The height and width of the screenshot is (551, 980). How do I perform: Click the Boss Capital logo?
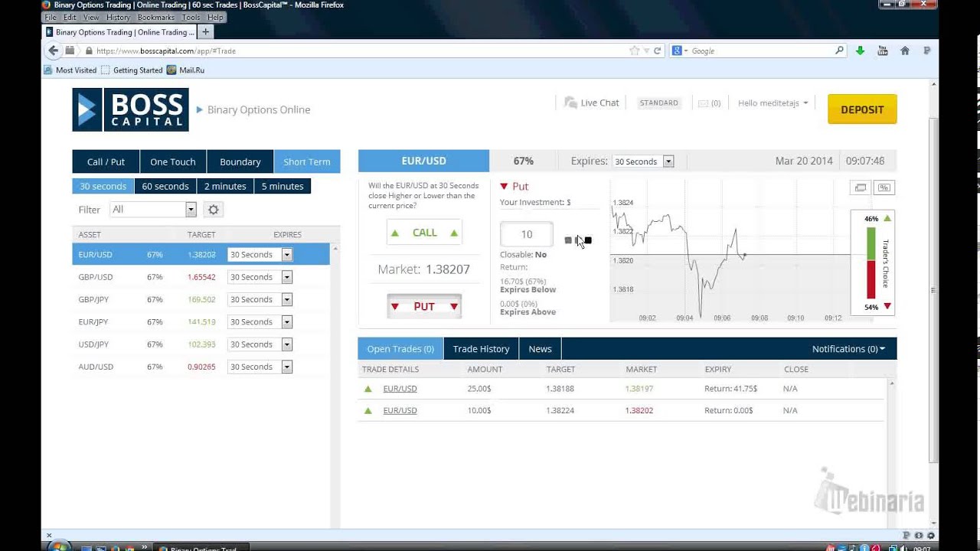click(x=130, y=109)
